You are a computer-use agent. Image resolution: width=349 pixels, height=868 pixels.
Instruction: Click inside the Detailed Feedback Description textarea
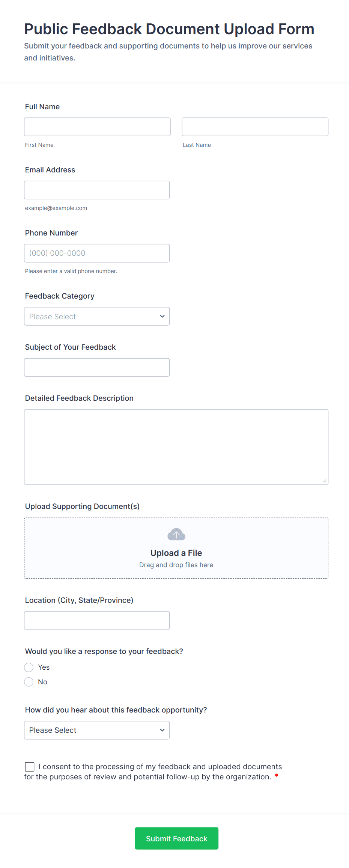coord(176,447)
